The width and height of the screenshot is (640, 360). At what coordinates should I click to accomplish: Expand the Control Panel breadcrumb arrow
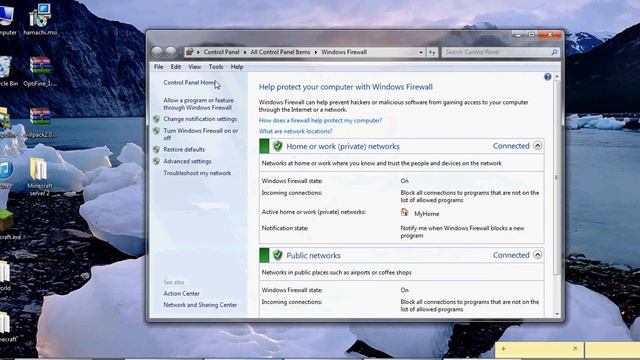click(x=245, y=52)
